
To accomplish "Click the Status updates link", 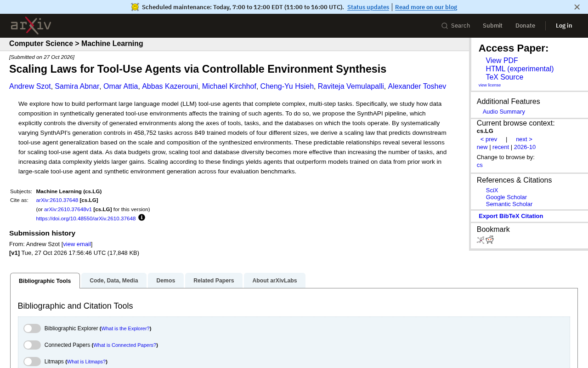I will 368,7.
